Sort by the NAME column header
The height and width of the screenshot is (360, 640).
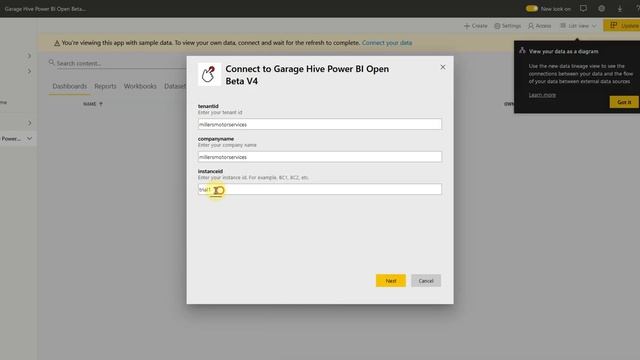[93, 104]
